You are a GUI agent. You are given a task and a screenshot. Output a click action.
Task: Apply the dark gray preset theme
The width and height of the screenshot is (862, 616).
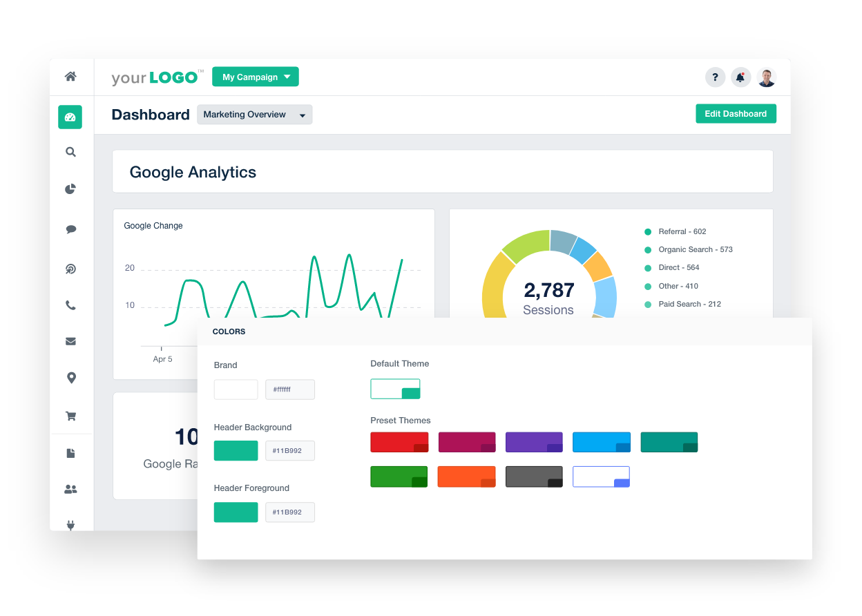click(x=534, y=477)
